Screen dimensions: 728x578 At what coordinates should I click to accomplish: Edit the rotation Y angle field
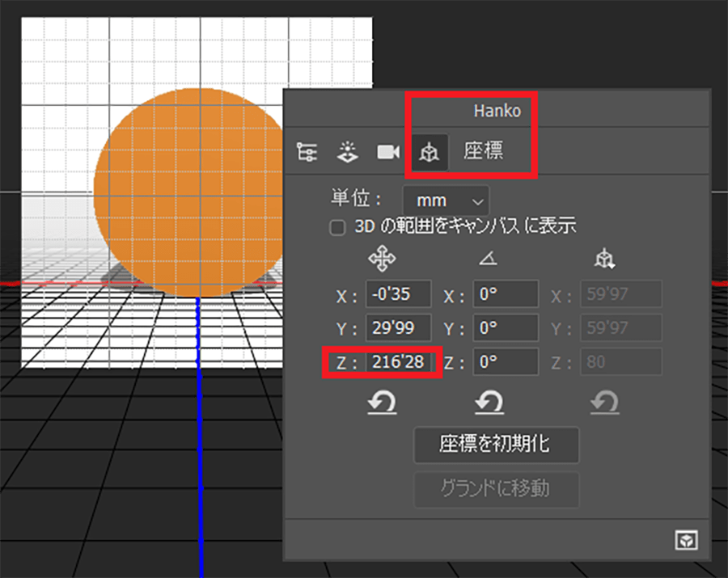pos(506,328)
